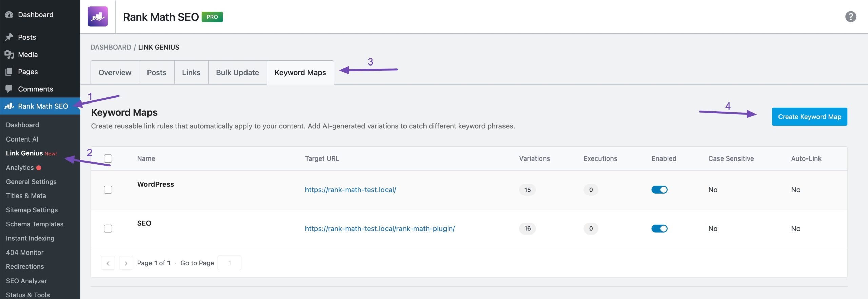Click the Rank Math SEO sidebar icon

tap(9, 106)
